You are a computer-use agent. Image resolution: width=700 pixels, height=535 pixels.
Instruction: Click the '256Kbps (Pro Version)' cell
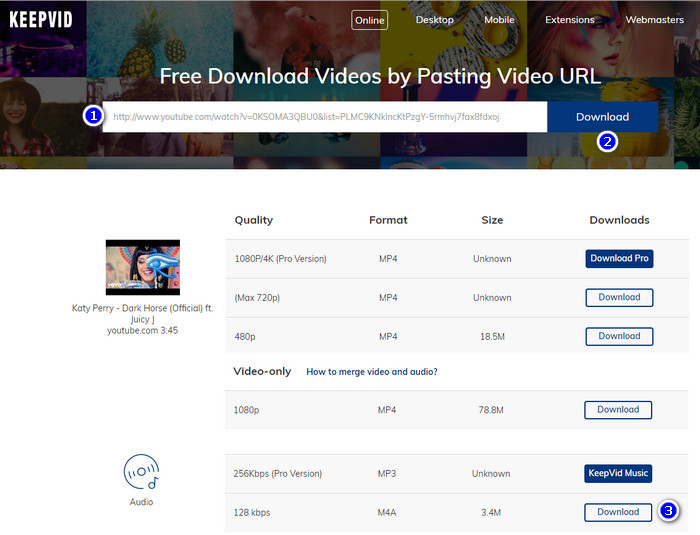click(x=278, y=474)
